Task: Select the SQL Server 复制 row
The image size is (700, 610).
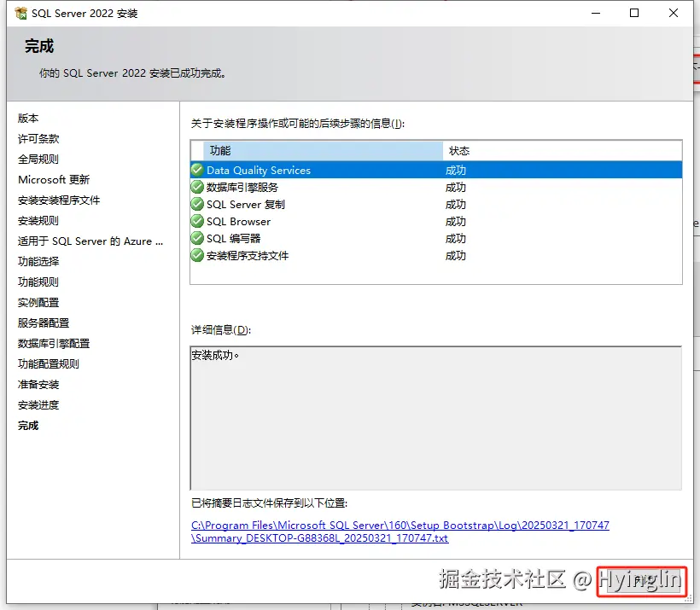Action: point(436,205)
